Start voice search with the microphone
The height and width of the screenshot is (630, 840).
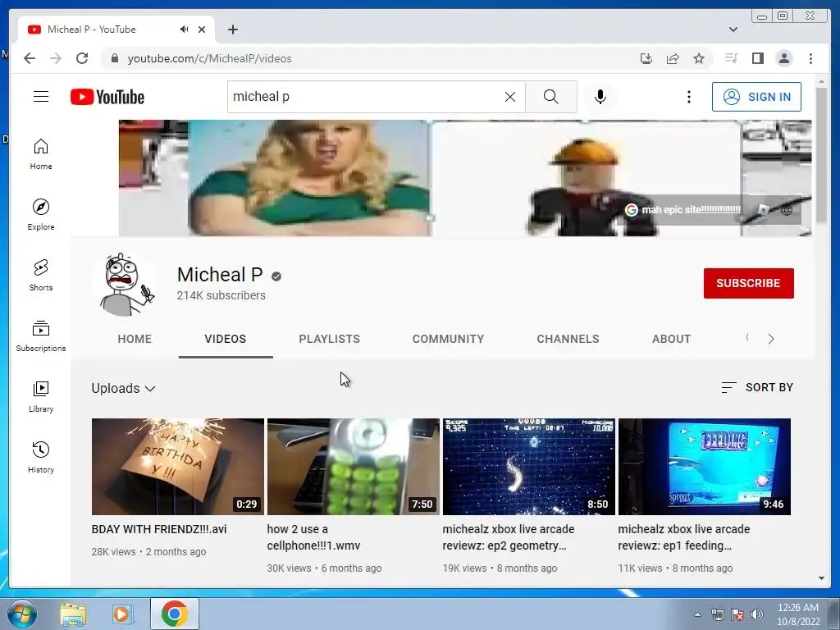[x=600, y=97]
